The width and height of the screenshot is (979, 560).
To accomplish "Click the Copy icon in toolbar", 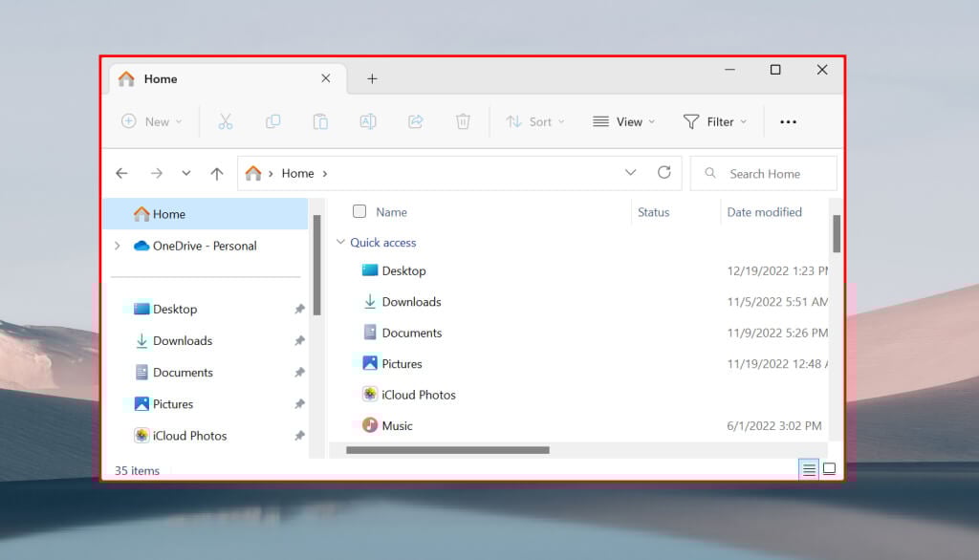I will (x=272, y=121).
